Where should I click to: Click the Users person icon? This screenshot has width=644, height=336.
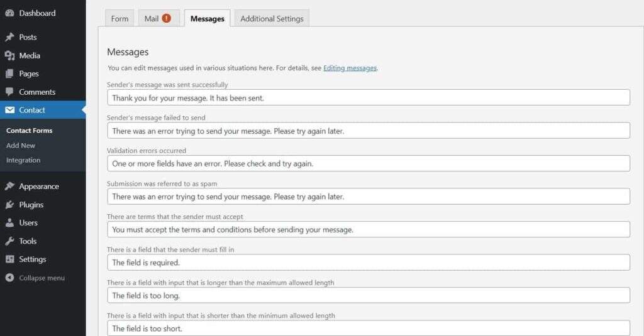[x=9, y=223]
